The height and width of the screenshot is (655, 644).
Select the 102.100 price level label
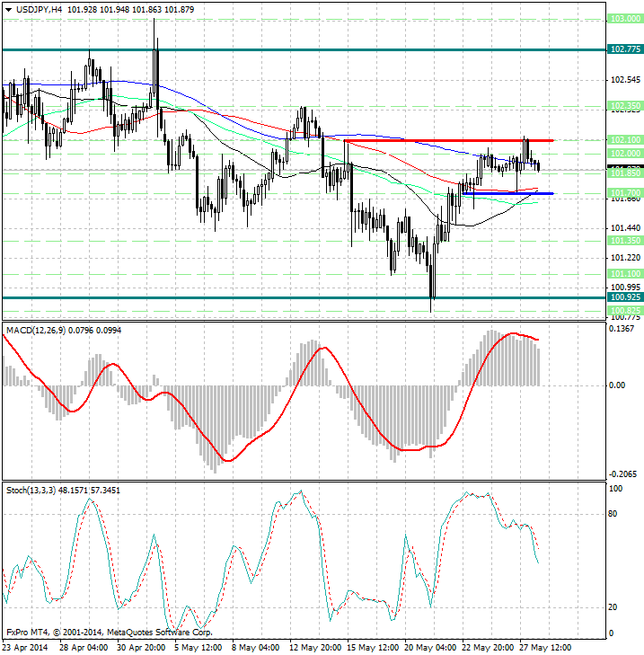[x=625, y=139]
